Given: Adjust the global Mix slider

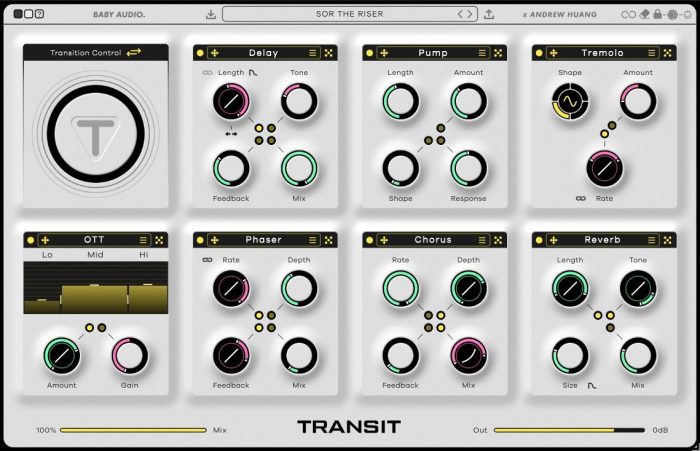Looking at the screenshot, I should point(133,430).
